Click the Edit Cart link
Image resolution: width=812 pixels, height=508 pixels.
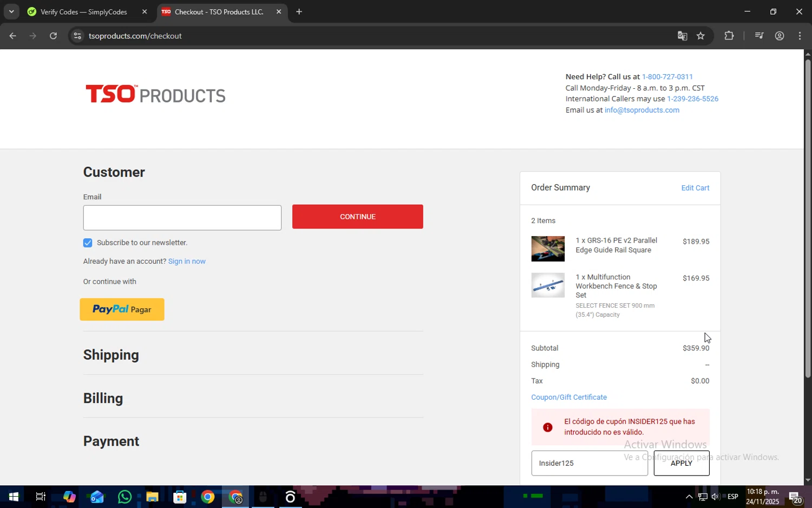click(x=695, y=188)
